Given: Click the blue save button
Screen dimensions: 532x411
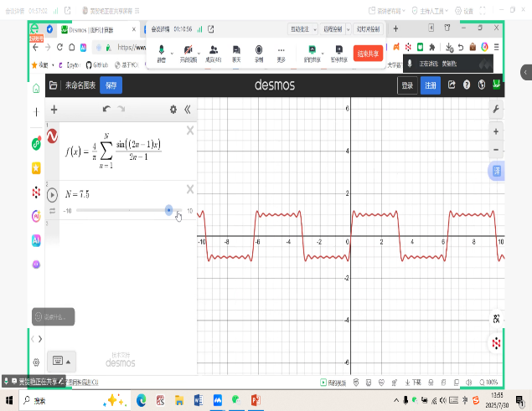Looking at the screenshot, I should [110, 85].
